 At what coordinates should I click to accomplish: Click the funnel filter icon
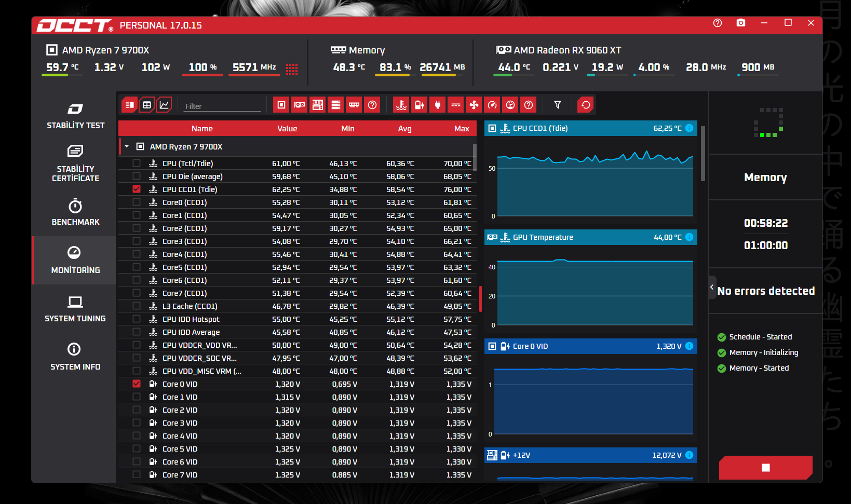[x=558, y=105]
